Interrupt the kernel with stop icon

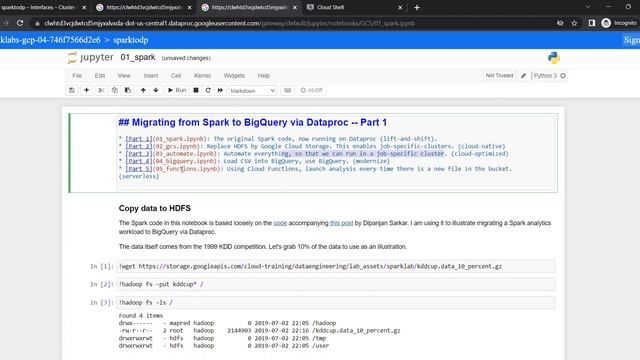(x=196, y=90)
